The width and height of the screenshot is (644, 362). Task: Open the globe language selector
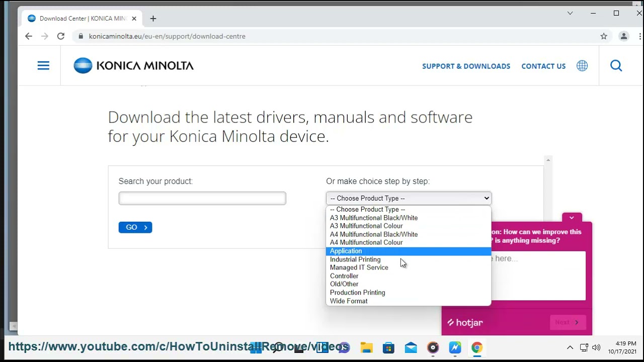[582, 66]
